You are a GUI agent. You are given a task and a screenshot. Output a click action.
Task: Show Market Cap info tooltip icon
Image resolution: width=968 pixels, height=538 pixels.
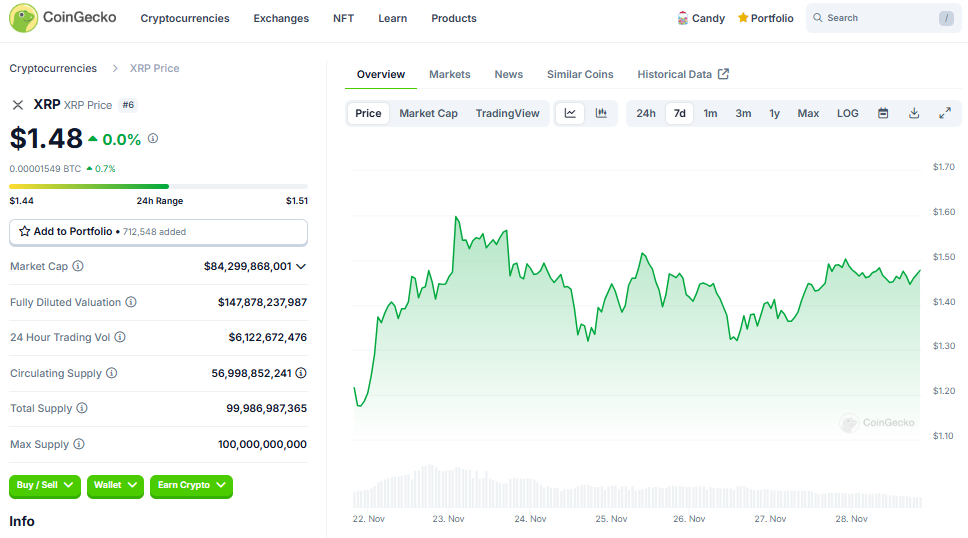coord(78,266)
